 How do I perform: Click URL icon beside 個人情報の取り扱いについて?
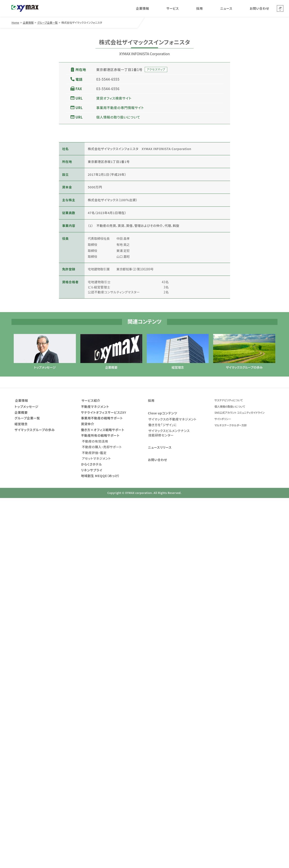(x=72, y=117)
